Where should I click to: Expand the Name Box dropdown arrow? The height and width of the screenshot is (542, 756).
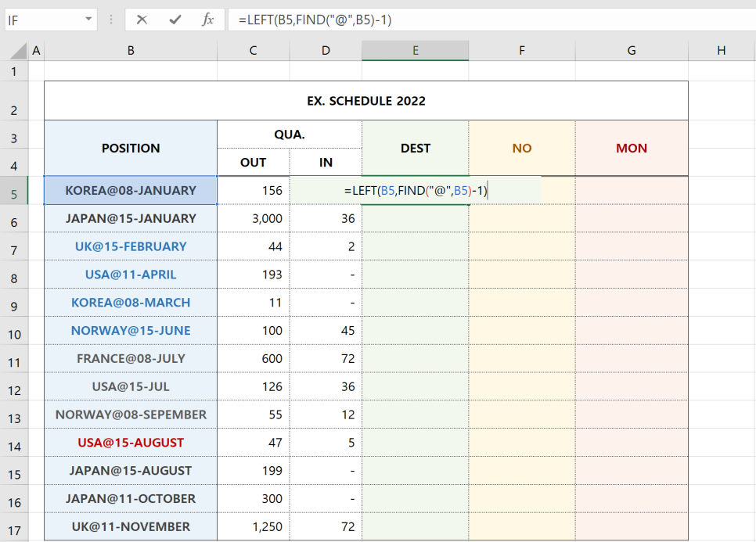pyautogui.click(x=88, y=20)
